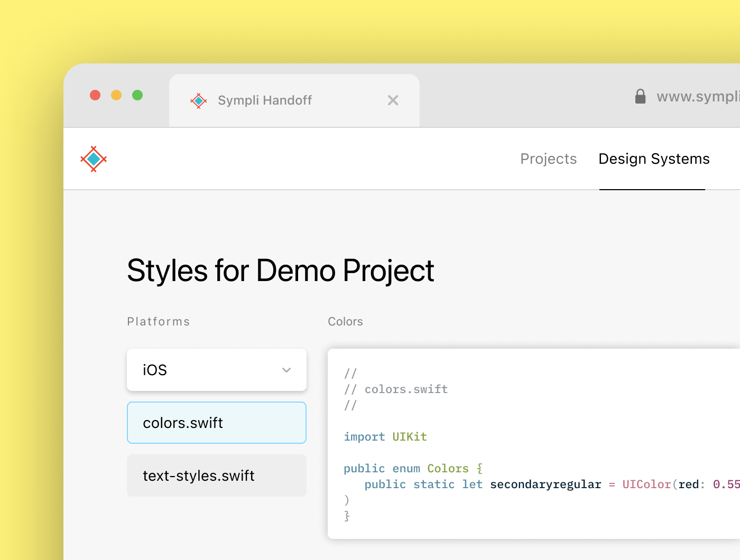Screen dimensions: 740x560
Task: Click the Sympli favicon in the browser tab
Action: tap(199, 100)
